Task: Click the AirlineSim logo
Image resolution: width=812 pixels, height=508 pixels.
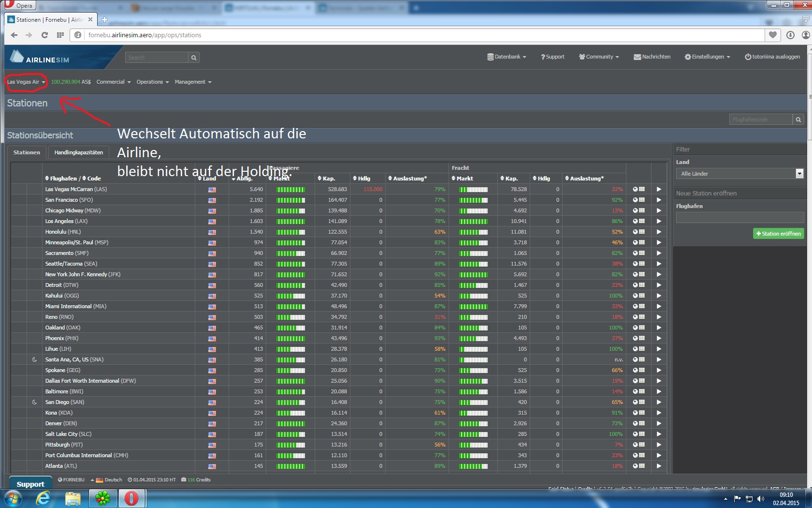Action: pos(40,57)
